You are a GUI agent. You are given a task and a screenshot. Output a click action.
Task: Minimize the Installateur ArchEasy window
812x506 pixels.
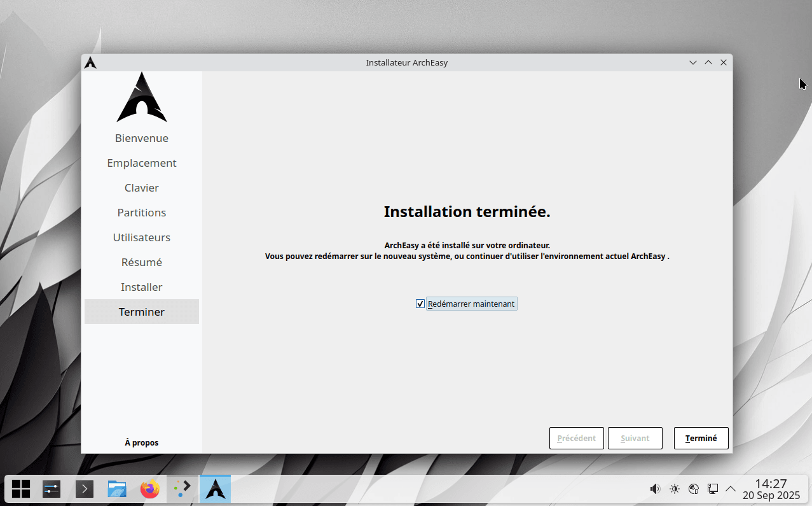click(693, 62)
